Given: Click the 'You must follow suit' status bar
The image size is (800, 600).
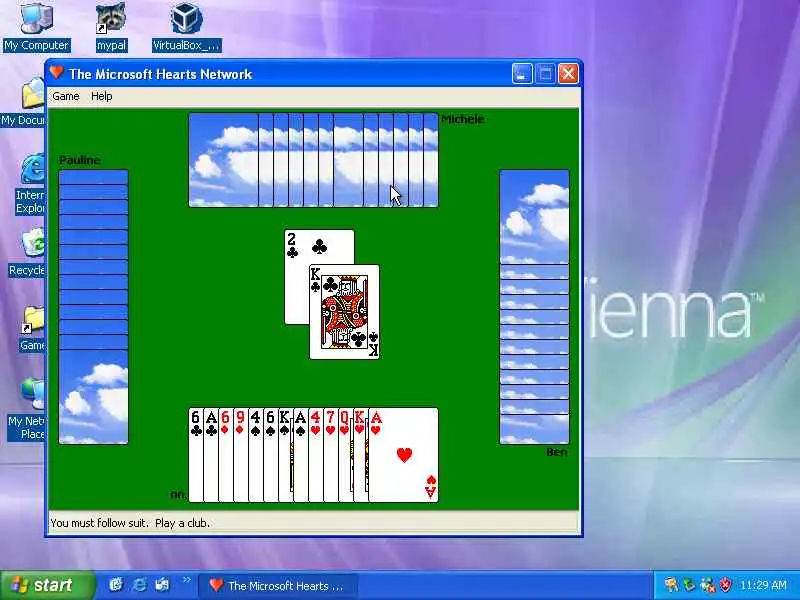Looking at the screenshot, I should coord(314,523).
